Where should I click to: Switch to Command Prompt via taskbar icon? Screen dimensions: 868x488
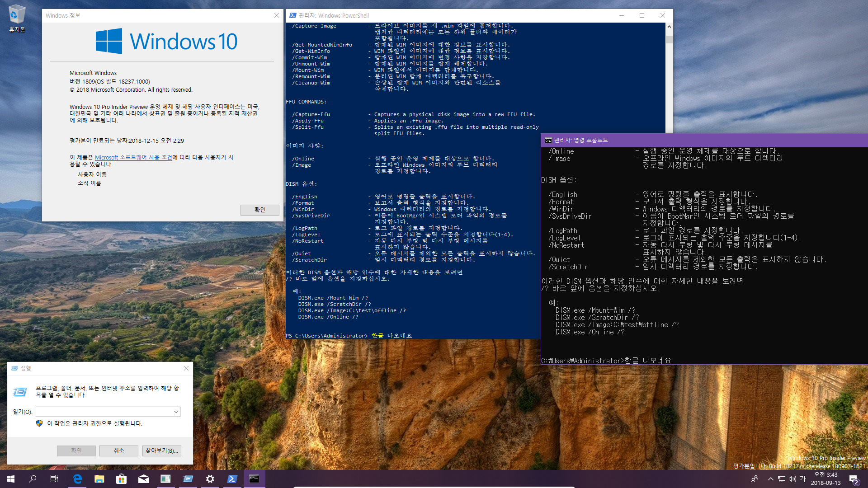[x=254, y=479]
